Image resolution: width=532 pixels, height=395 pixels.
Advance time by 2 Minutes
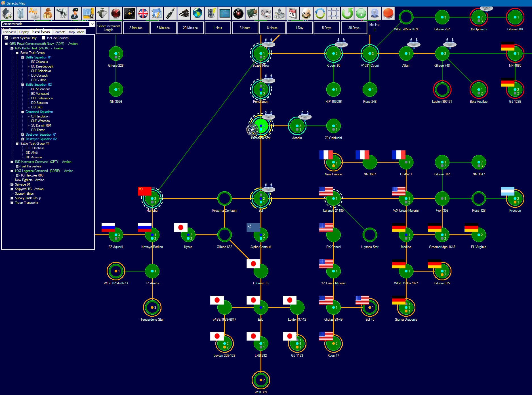(x=136, y=28)
